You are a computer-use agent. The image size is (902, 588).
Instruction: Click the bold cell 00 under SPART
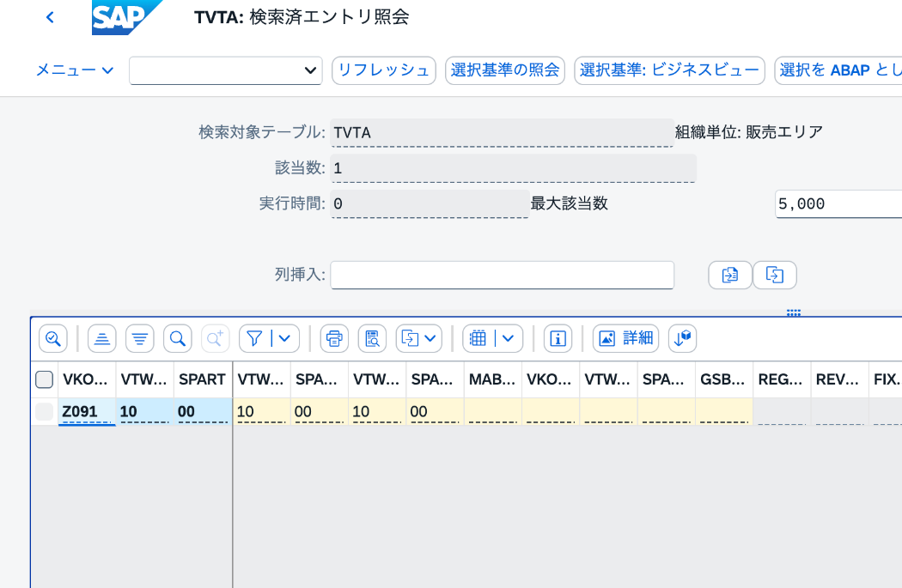tap(203, 411)
